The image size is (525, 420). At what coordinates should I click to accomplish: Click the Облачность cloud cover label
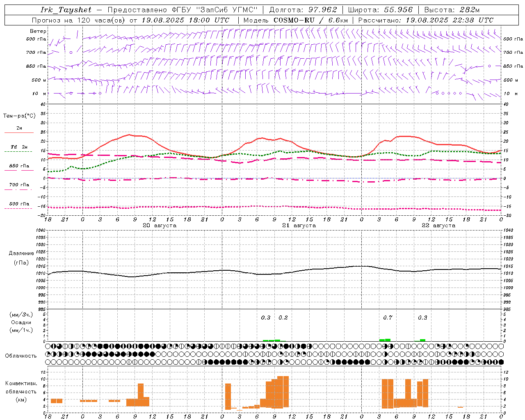pyautogui.click(x=21, y=356)
